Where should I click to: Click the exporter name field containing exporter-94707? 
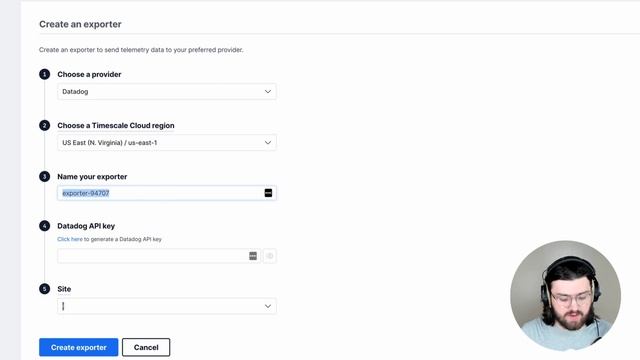167,193
